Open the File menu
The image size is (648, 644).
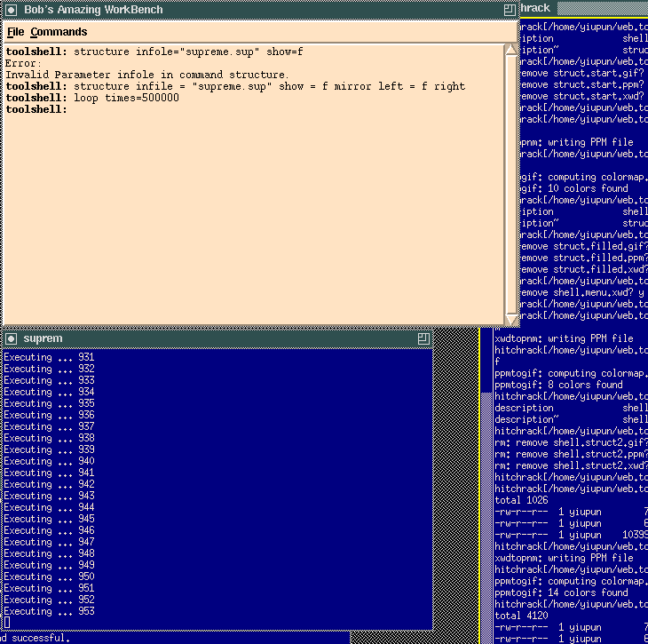(x=15, y=32)
